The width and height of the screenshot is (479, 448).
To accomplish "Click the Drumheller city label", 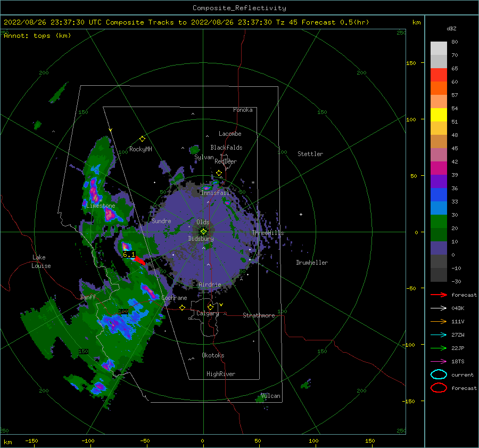I will point(312,263).
